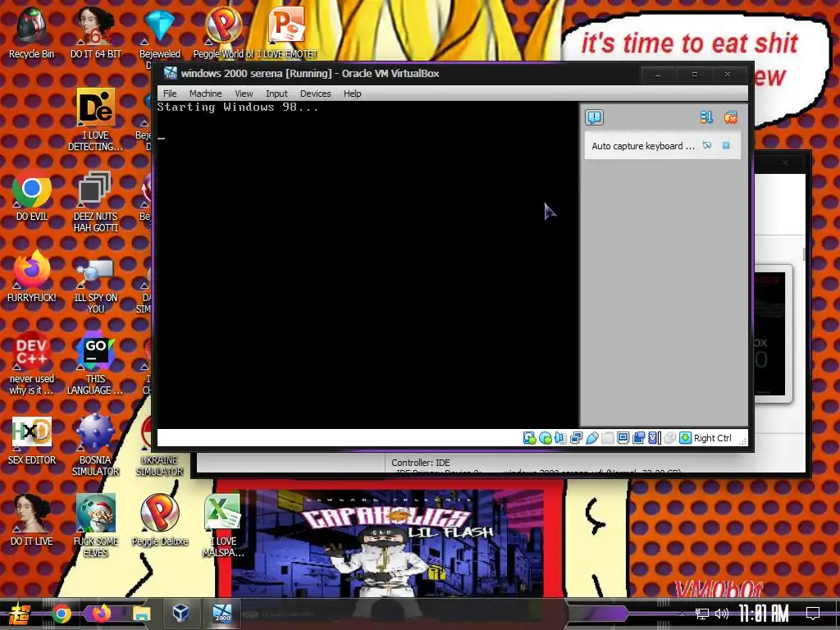Click the keyboard capture host key icon

pyautogui.click(x=685, y=438)
